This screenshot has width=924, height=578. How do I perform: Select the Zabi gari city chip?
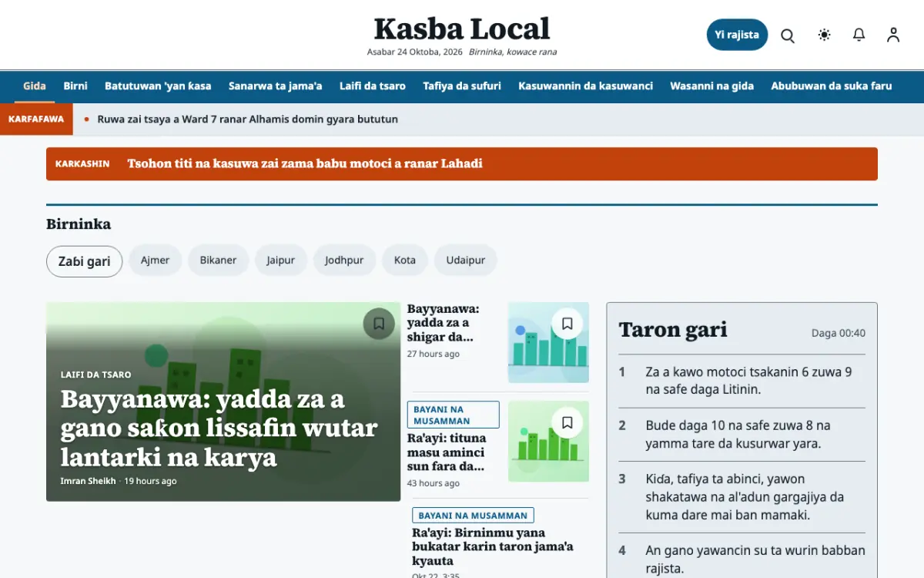pos(85,261)
